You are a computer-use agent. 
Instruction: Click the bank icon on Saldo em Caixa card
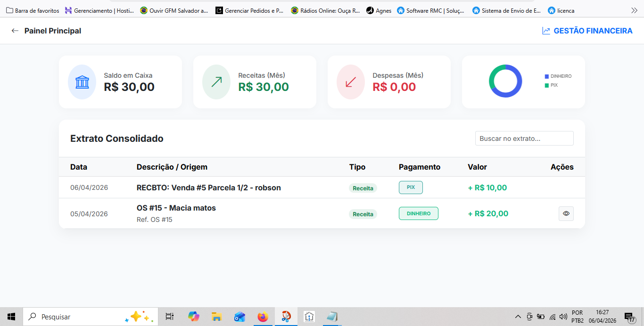click(82, 81)
